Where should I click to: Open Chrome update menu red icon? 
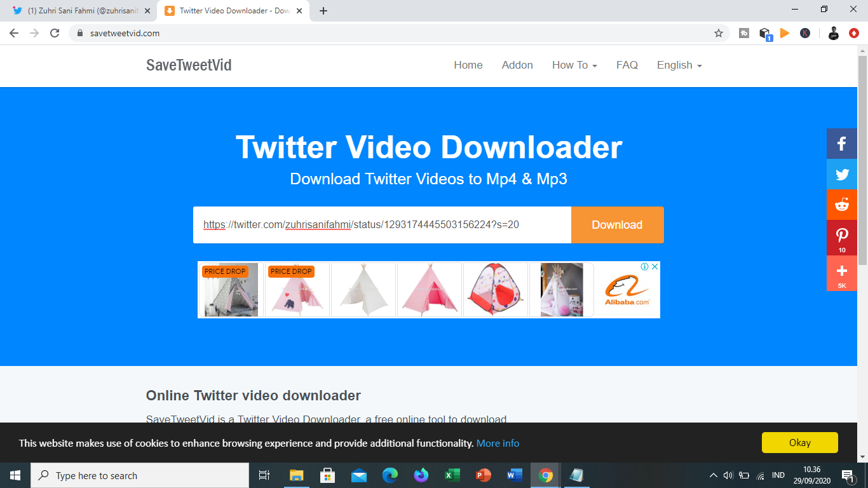tap(854, 33)
